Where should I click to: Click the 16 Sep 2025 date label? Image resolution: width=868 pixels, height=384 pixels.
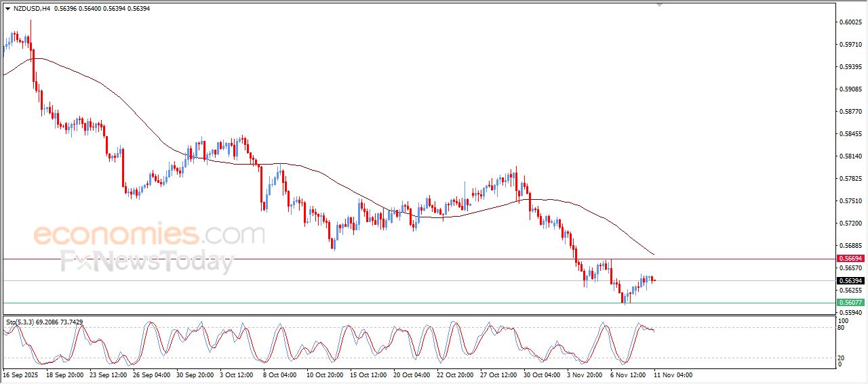click(x=19, y=375)
